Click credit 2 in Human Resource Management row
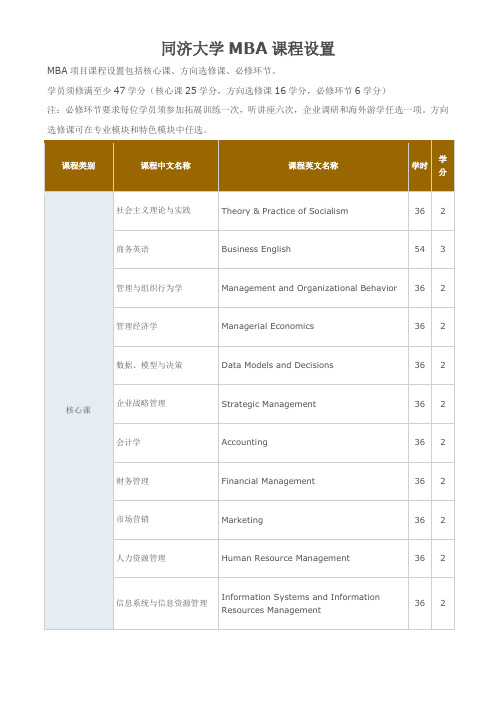The image size is (496, 702). (x=443, y=558)
